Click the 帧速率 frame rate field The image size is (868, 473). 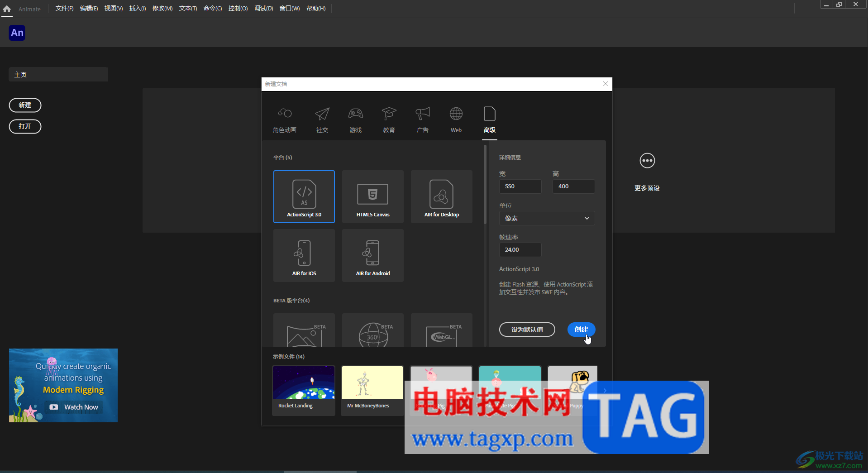[x=520, y=250]
